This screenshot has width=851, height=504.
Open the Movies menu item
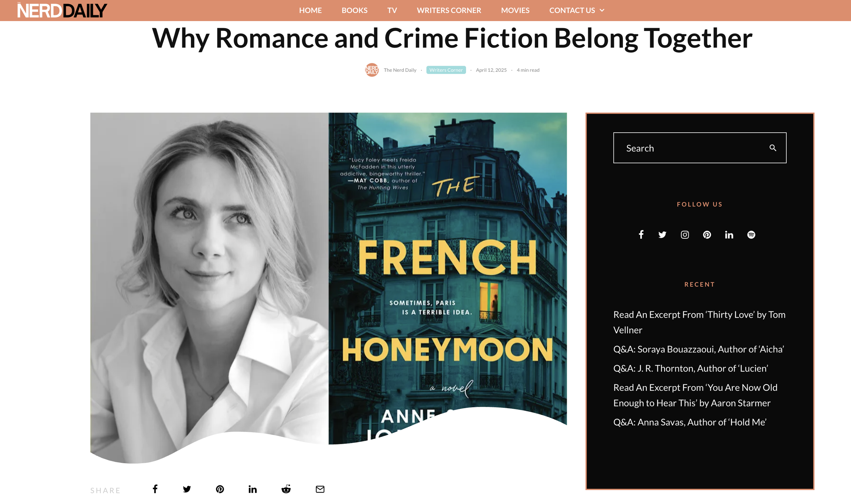[515, 10]
